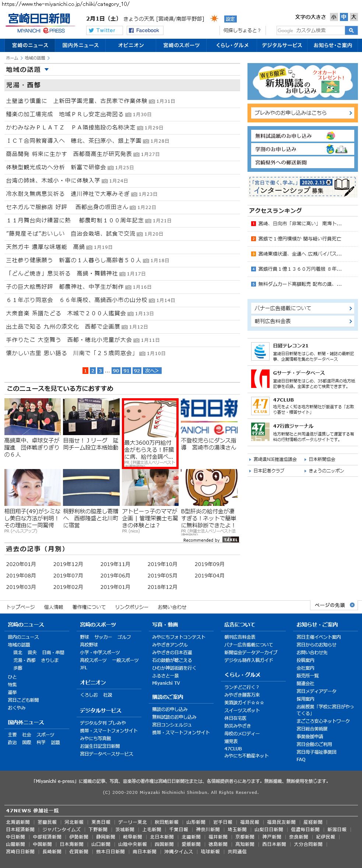Open the table tennis team photo thumbnail
The image size is (362, 868).
pyautogui.click(x=32, y=417)
